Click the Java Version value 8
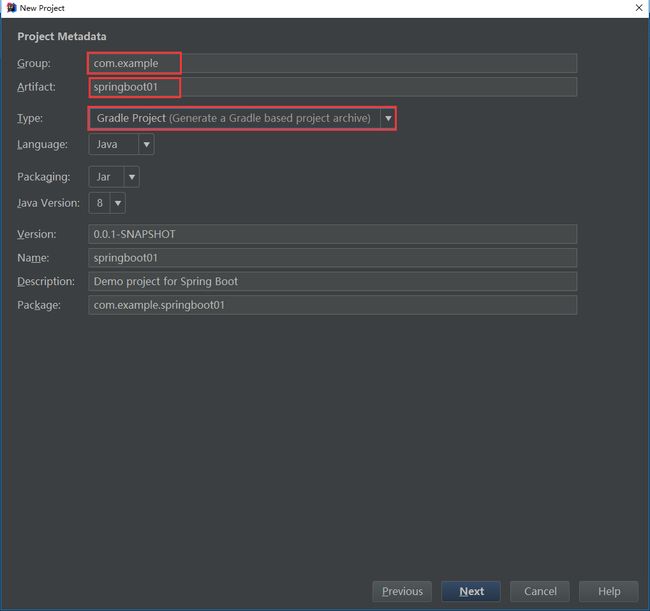The image size is (650, 611). 99,203
